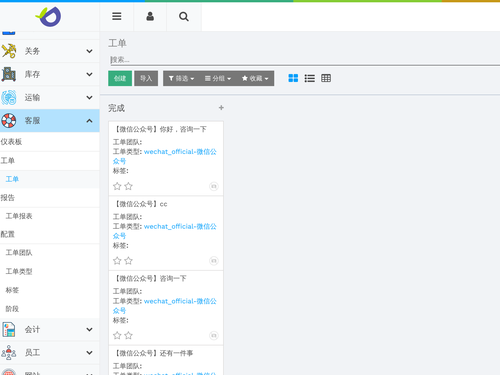
Task: Click the hamburger menu icon in header
Action: (x=117, y=16)
